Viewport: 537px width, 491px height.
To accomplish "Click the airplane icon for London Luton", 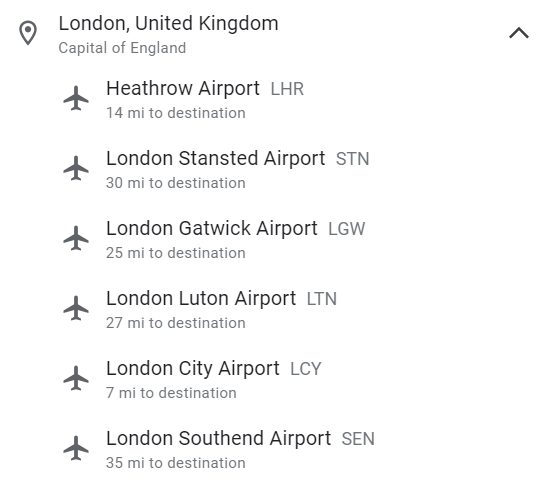I will coord(76,308).
